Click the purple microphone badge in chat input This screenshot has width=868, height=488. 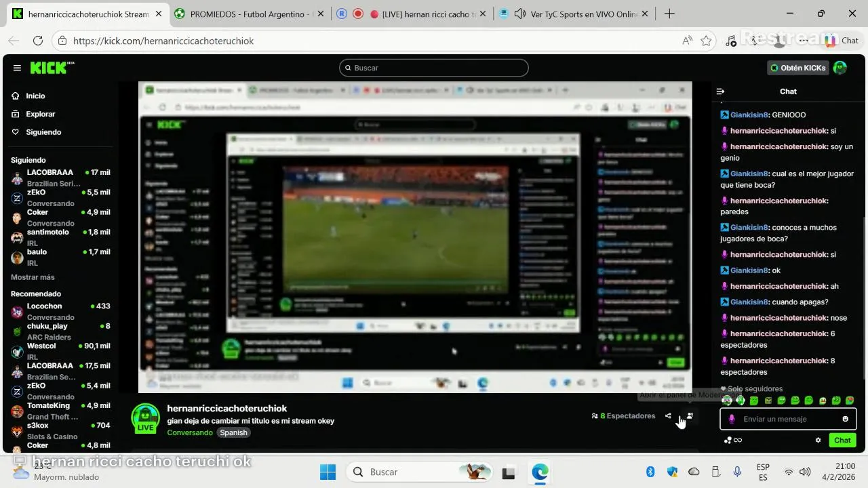pyautogui.click(x=731, y=419)
